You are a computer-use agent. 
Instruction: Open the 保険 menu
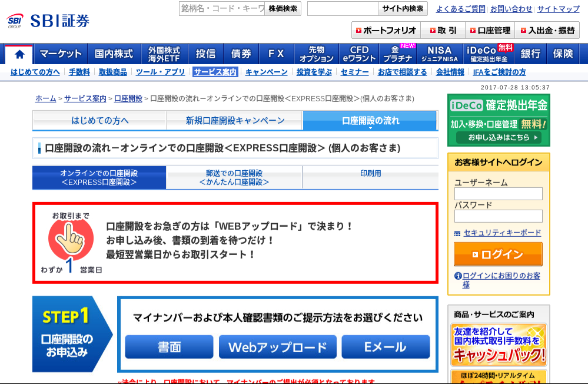click(x=563, y=54)
